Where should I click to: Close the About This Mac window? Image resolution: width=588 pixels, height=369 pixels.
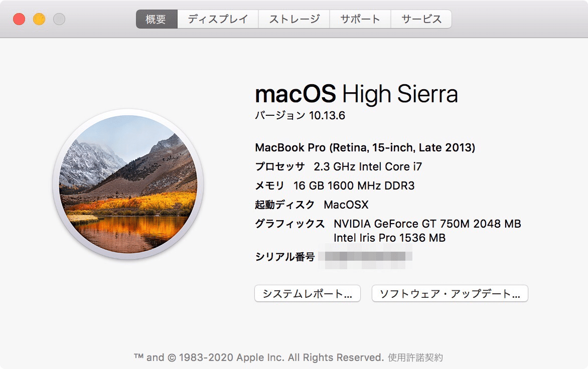point(20,18)
